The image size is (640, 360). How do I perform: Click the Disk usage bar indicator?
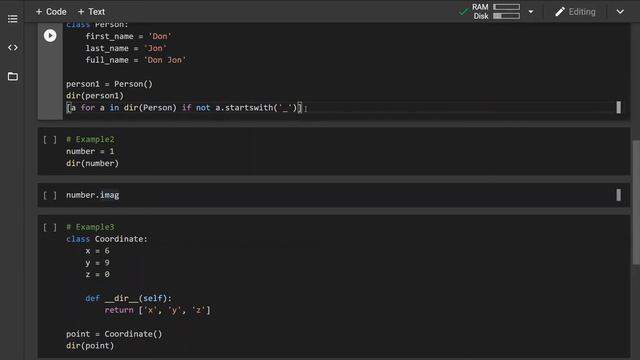[x=507, y=16]
